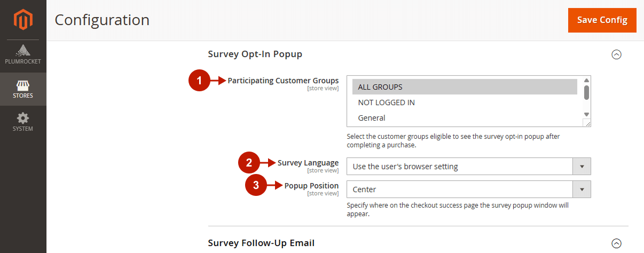The image size is (644, 253).
Task: Click the red number 2 marker
Action: pos(249,163)
